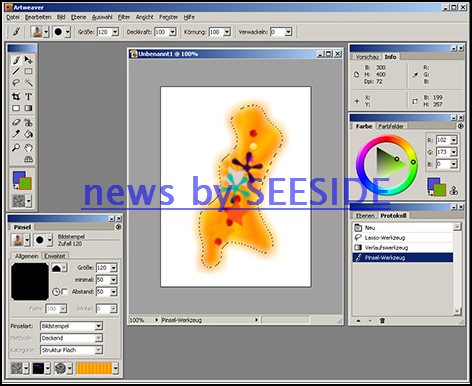This screenshot has height=386, width=472.
Task: Select the Neu history entry
Action: click(403, 228)
